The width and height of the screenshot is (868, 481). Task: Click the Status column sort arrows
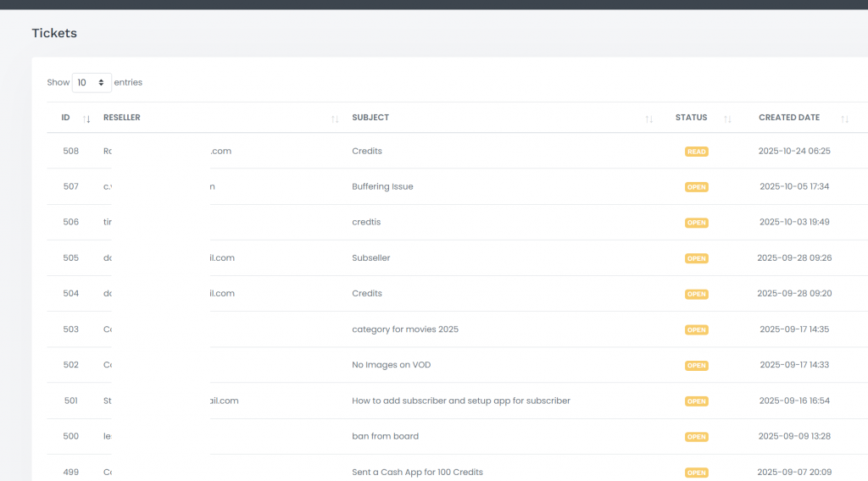(727, 119)
